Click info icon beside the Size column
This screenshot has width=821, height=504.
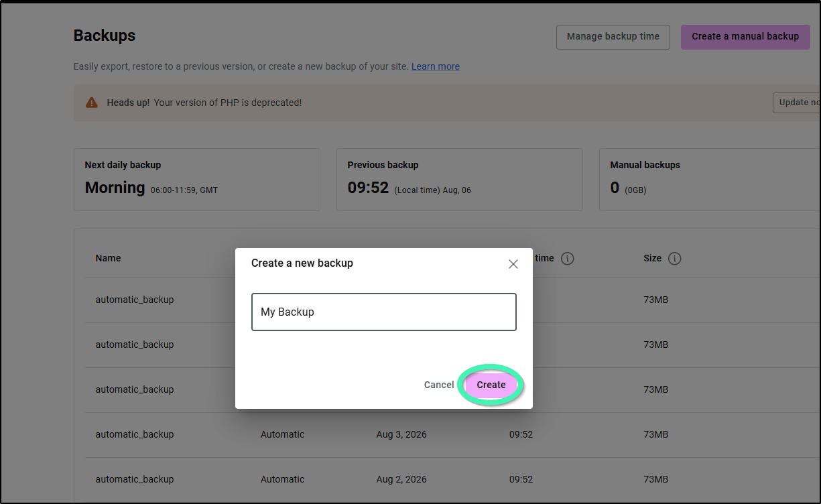coord(675,259)
